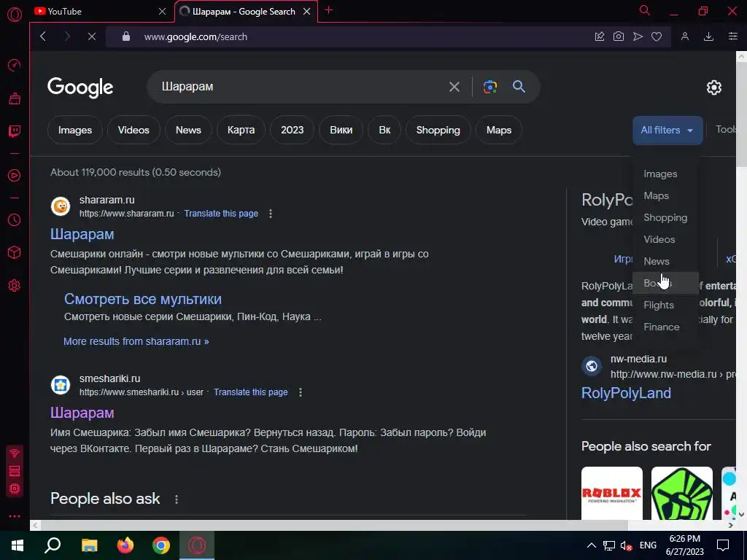Clear the Google search box
This screenshot has height=560, width=747.
point(454,87)
